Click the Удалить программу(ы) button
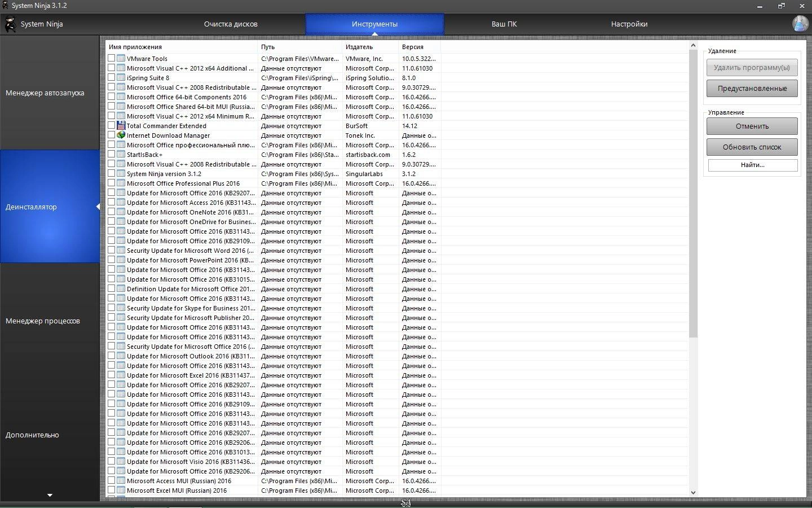 point(752,68)
